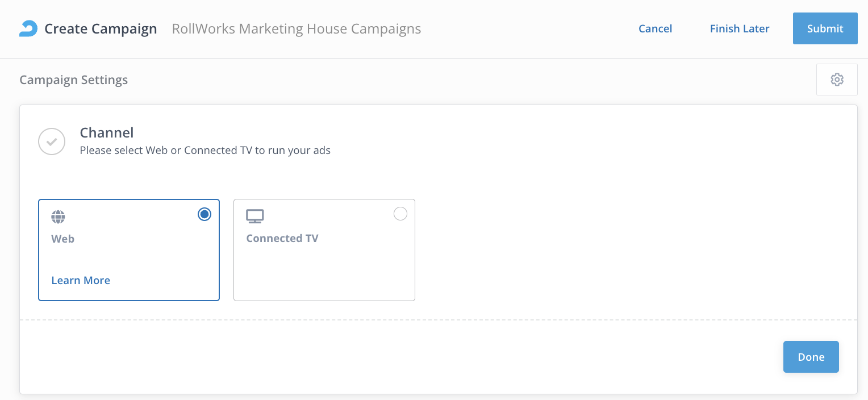Click the Create Campaign page title
This screenshot has width=868, height=400.
click(x=101, y=28)
